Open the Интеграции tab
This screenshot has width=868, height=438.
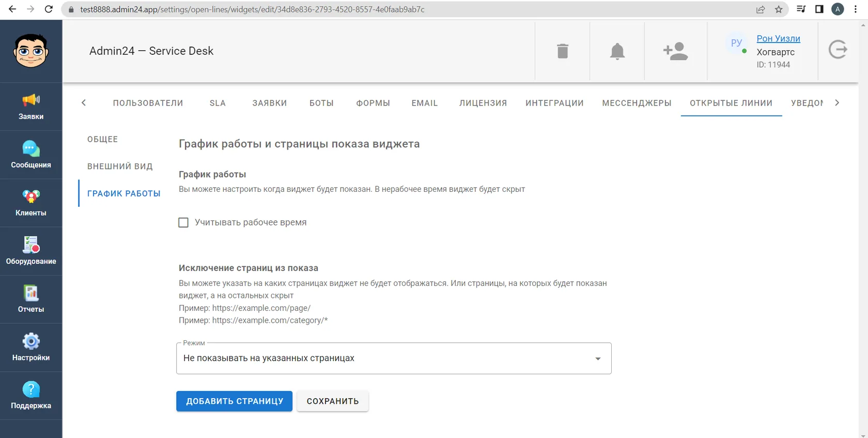[x=554, y=103]
